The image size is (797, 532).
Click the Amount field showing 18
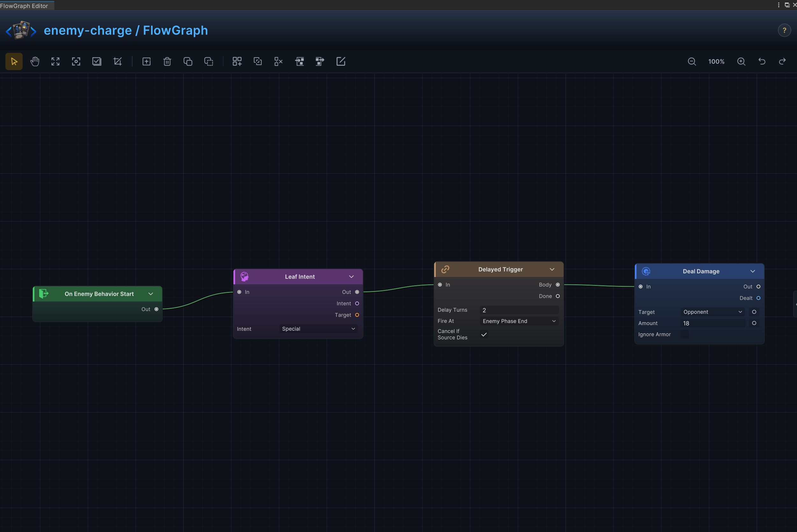[x=713, y=323]
